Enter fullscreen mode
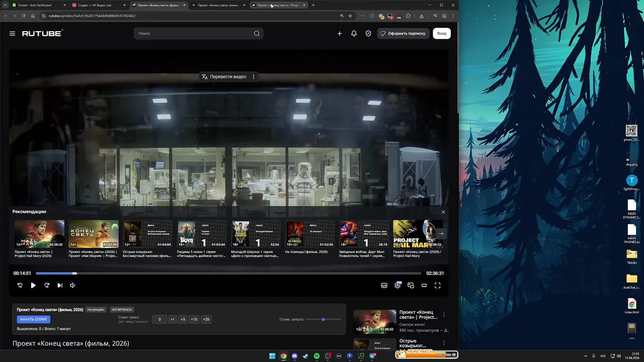Screen dimensions: 644x362 tap(438, 286)
